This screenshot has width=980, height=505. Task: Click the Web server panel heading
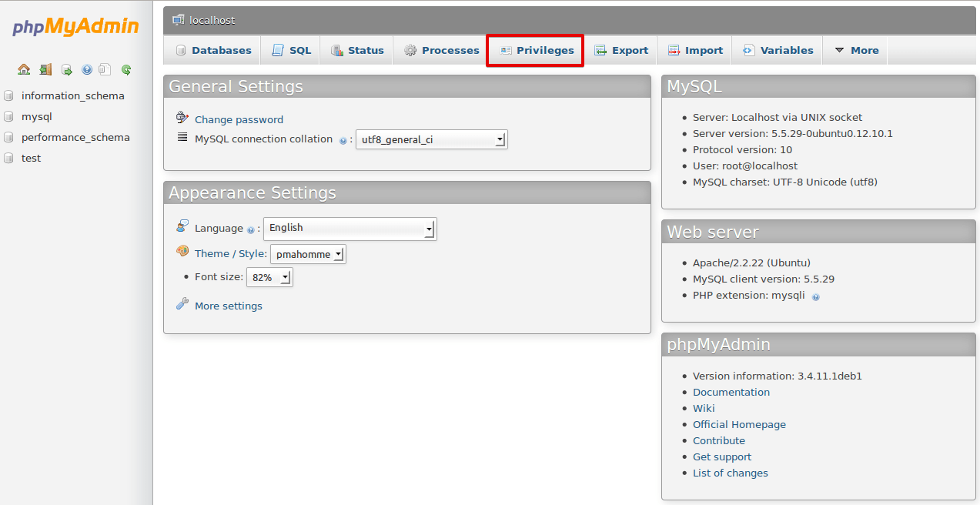click(x=818, y=232)
